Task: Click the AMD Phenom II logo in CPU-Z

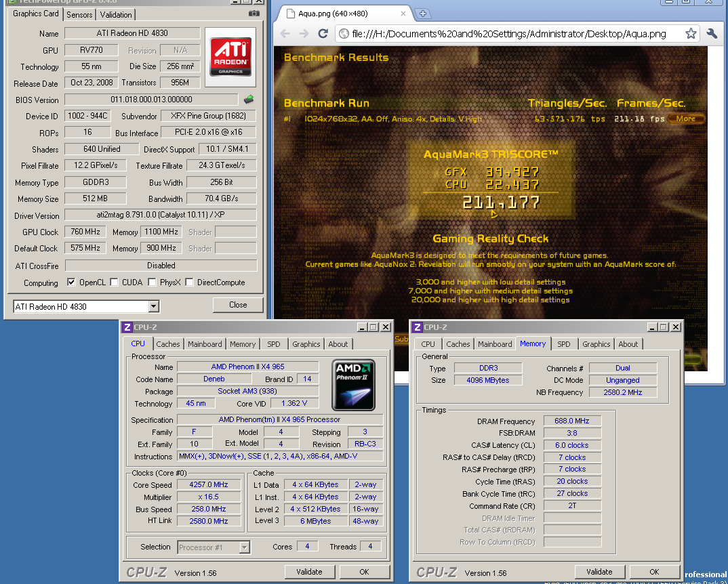Action: [353, 385]
